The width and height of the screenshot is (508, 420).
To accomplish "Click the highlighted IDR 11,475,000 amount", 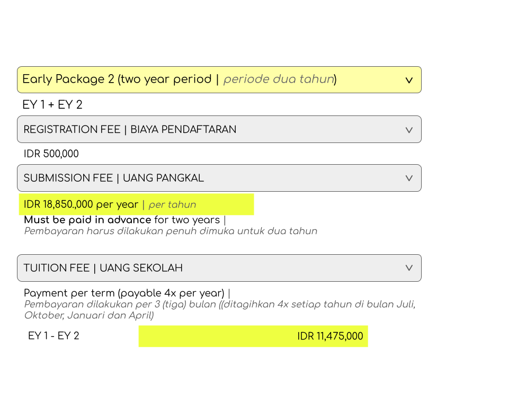I will click(x=330, y=336).
